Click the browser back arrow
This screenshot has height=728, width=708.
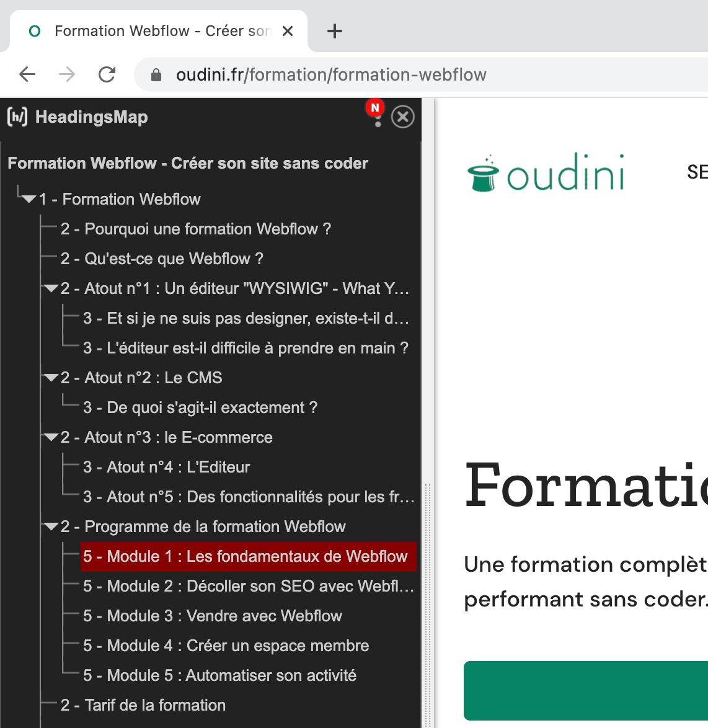pyautogui.click(x=27, y=74)
